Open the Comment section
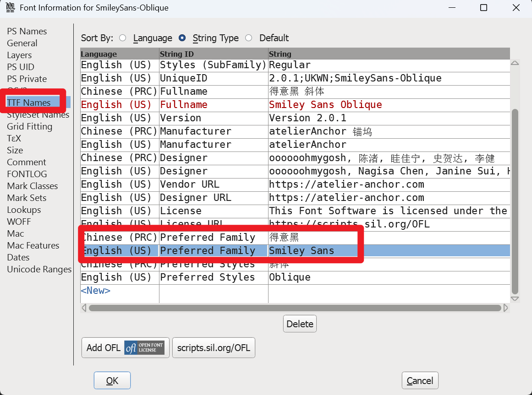The image size is (532, 395). [x=27, y=162]
